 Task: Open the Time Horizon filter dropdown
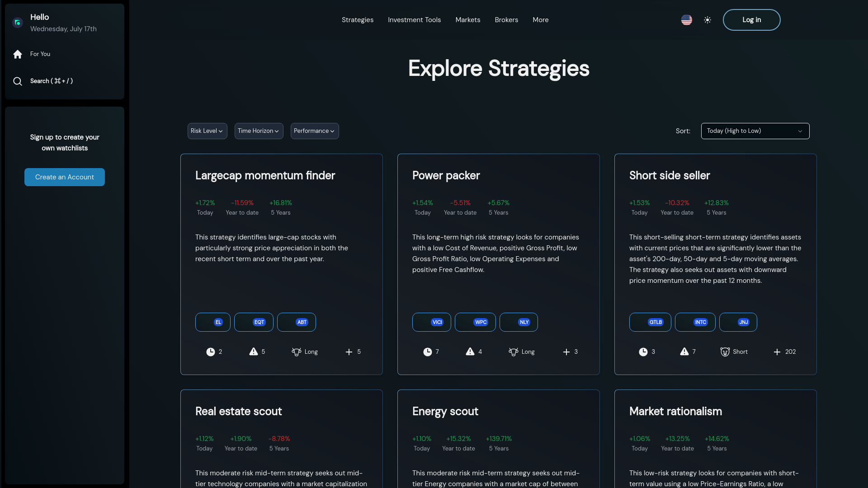point(259,131)
